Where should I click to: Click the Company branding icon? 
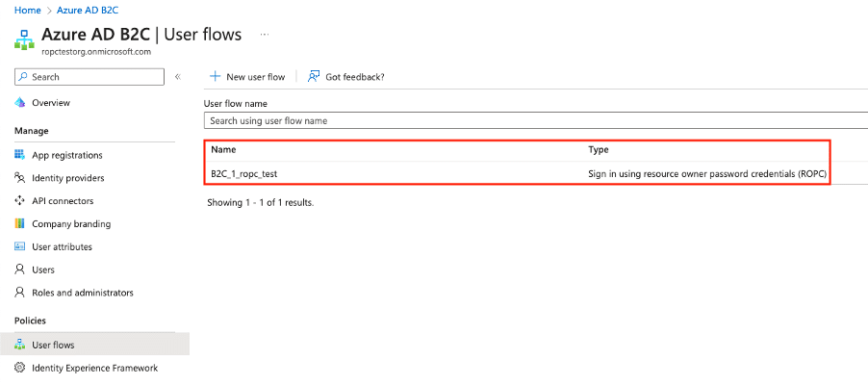coord(20,224)
